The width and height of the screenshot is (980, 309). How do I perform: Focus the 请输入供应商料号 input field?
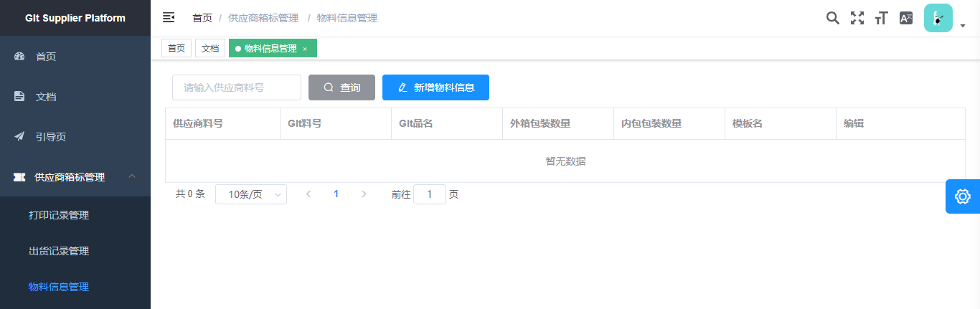tap(236, 87)
